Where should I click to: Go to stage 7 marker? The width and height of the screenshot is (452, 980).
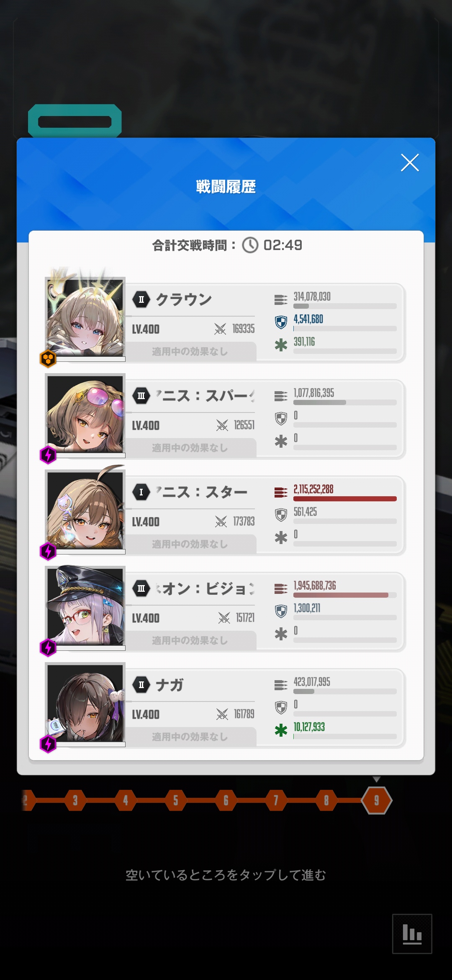click(276, 800)
